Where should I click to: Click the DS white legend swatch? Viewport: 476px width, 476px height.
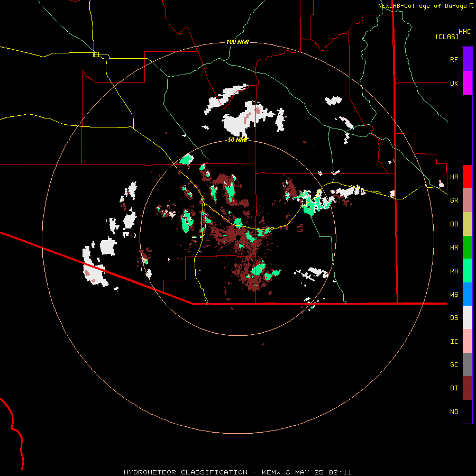[x=467, y=317]
